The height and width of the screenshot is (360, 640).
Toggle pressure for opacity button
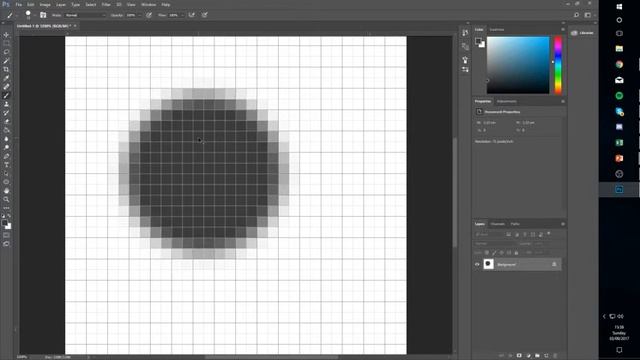[x=149, y=15]
